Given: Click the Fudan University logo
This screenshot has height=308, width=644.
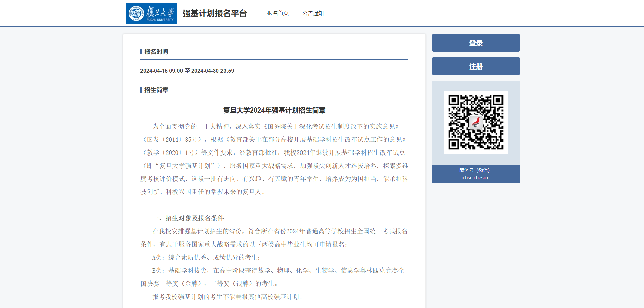Looking at the screenshot, I should tap(152, 13).
